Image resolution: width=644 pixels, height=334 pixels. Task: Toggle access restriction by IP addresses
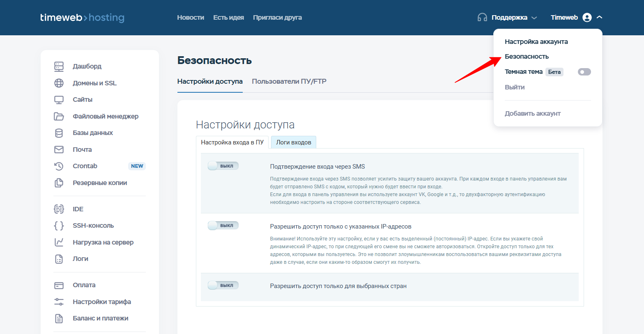[223, 226]
